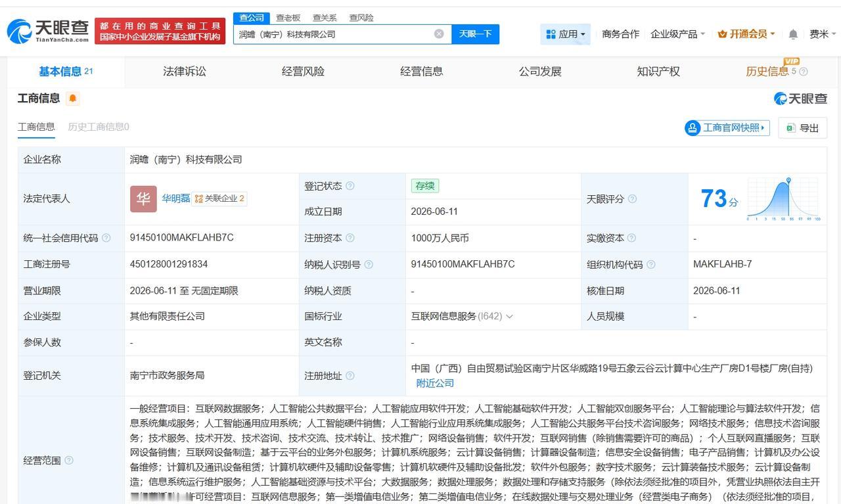Click help icon next to 组织机构代码
This screenshot has height=504, width=841.
pos(650,264)
